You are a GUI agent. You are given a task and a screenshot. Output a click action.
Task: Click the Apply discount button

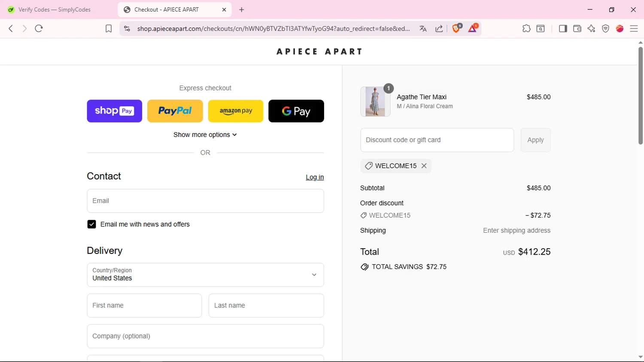point(535,140)
